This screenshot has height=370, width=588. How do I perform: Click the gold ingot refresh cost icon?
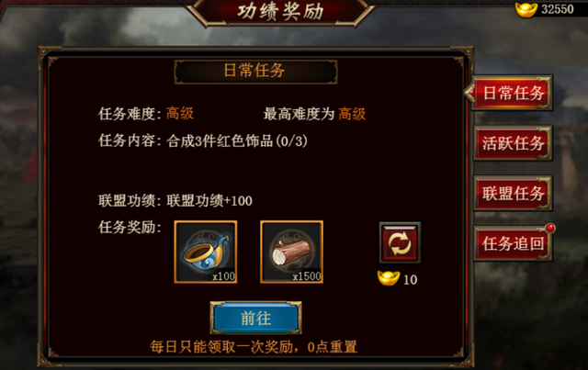click(x=389, y=278)
